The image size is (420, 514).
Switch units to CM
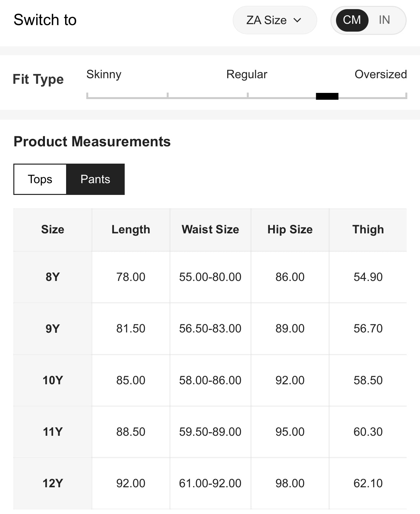coord(352,20)
